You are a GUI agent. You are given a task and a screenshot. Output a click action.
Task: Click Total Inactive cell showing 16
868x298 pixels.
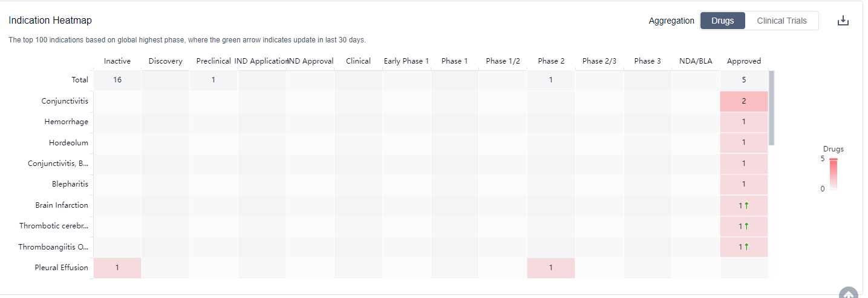(117, 80)
